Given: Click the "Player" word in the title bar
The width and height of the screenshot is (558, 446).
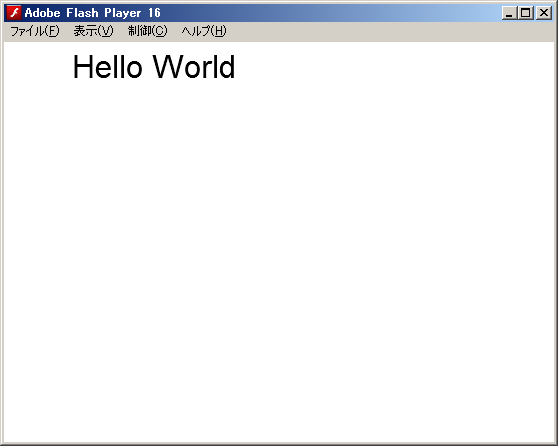Looking at the screenshot, I should pos(122,14).
